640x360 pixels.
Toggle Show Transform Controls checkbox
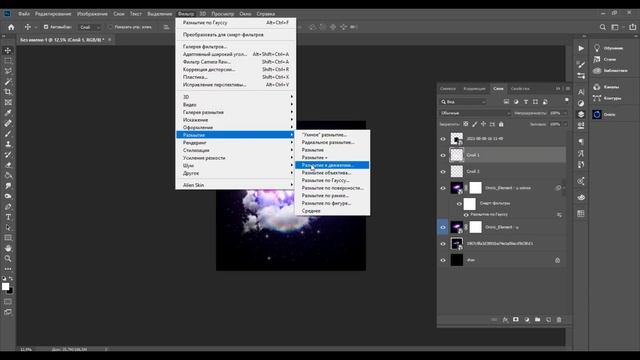(x=110, y=27)
